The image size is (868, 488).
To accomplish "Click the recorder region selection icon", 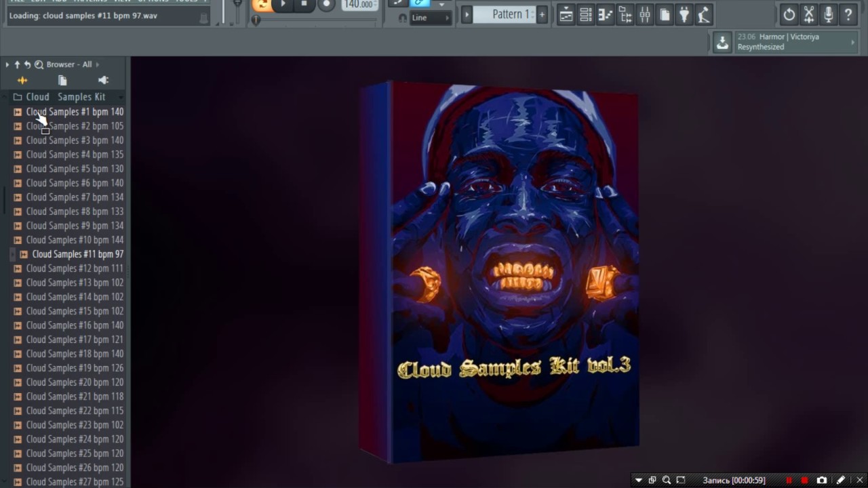I will (x=681, y=480).
